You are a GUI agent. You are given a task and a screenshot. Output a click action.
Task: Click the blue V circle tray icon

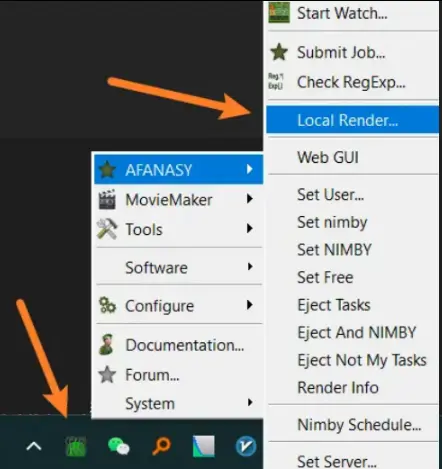[246, 446]
